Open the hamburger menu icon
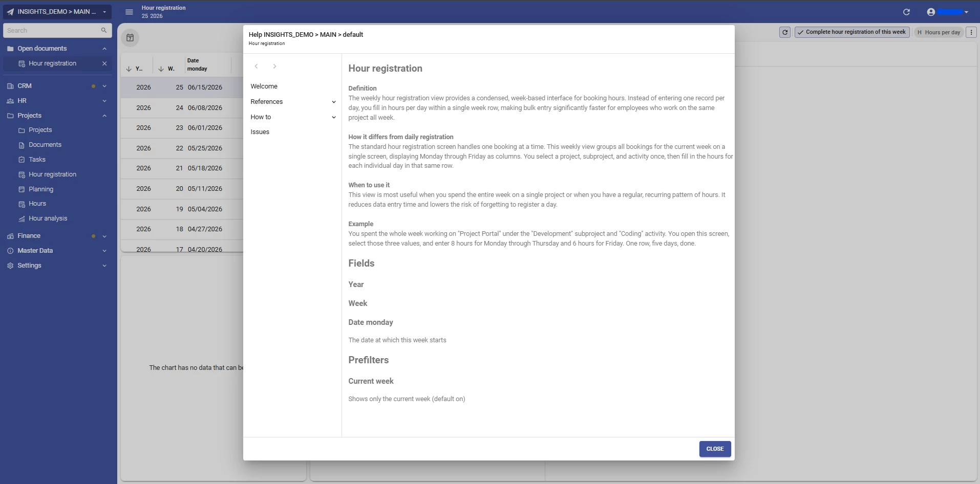This screenshot has width=980, height=484. click(130, 12)
